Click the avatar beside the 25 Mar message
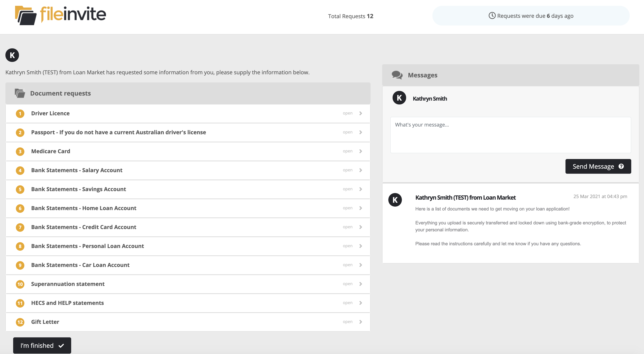The width and height of the screenshot is (644, 354). (395, 200)
